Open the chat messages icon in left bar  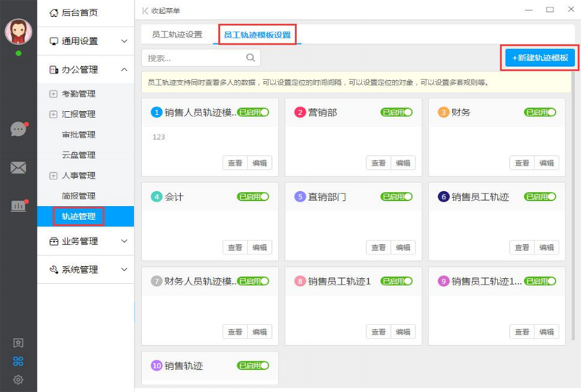(18, 129)
